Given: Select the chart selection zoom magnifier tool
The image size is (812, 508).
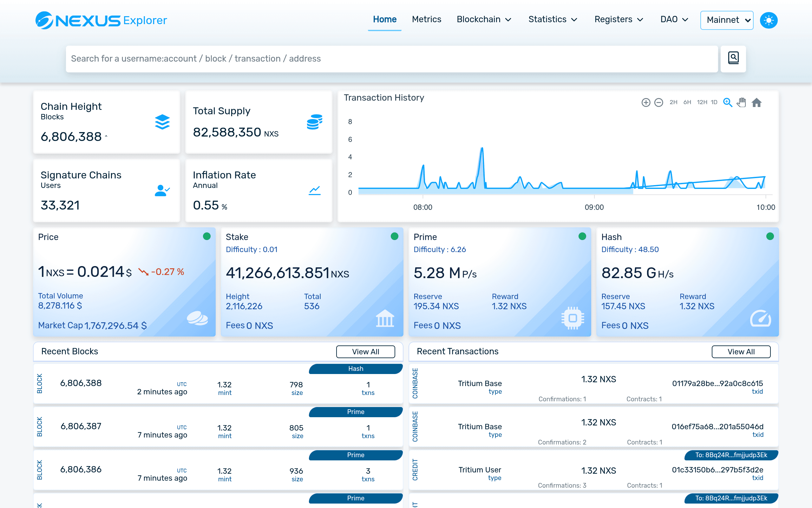Looking at the screenshot, I should pos(727,103).
